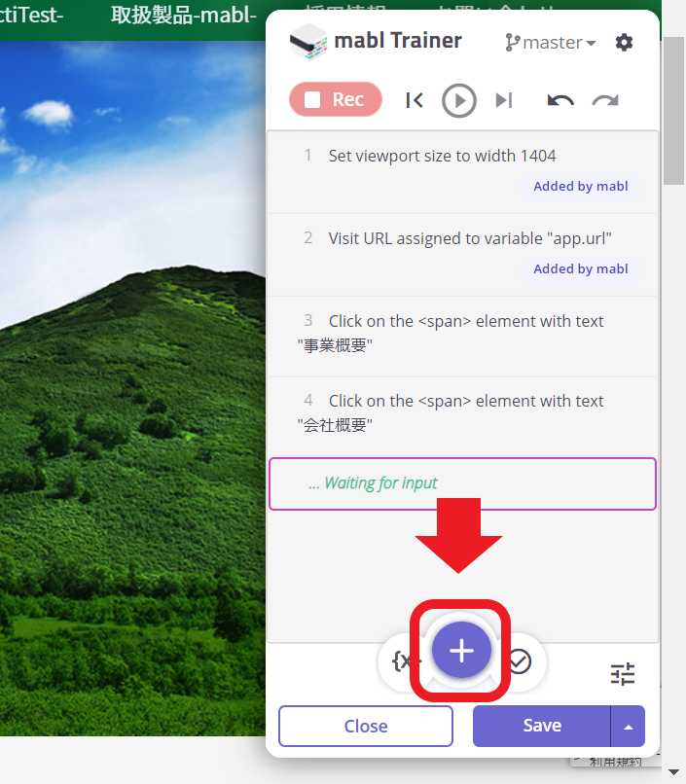This screenshot has width=686, height=784.
Task: Close the mabl Trainer
Action: point(366,726)
